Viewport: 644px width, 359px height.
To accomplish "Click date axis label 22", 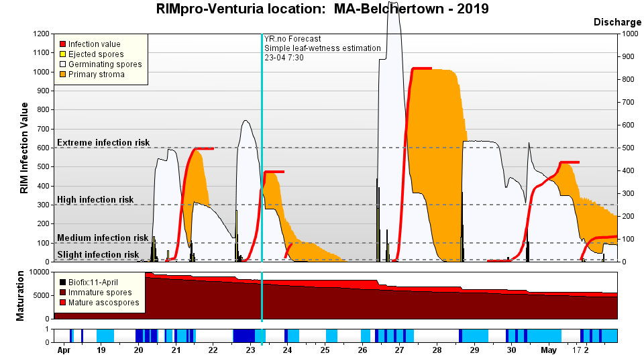I will coord(213,350).
